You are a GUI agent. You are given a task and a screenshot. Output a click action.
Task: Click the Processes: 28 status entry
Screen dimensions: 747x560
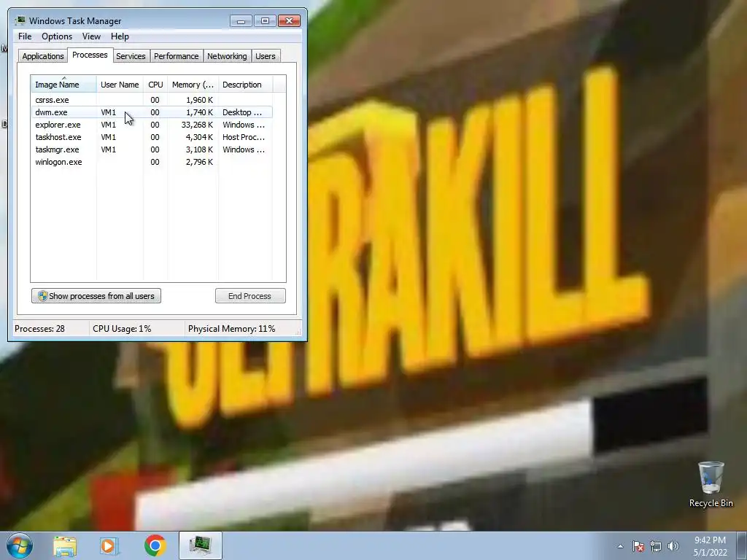pos(39,329)
